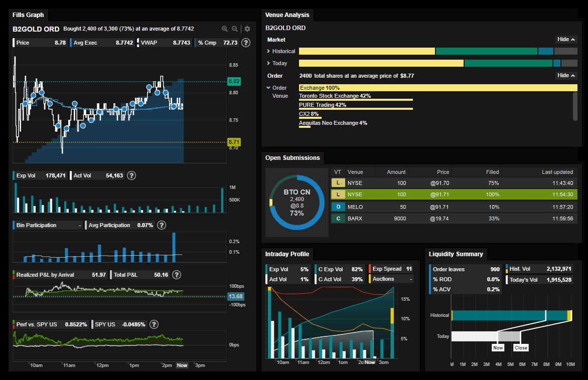Sort submissions by Filled column
Viewport: 588px width, 380px height.
[492, 172]
